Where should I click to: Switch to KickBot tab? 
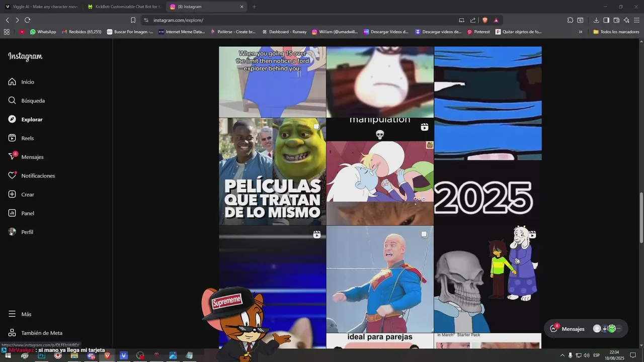point(124,7)
